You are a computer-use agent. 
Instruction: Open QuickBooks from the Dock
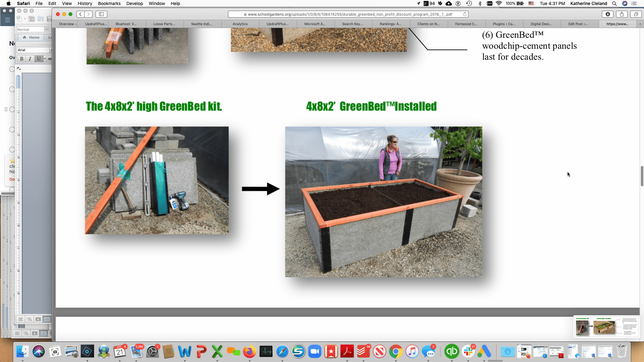coord(452,351)
